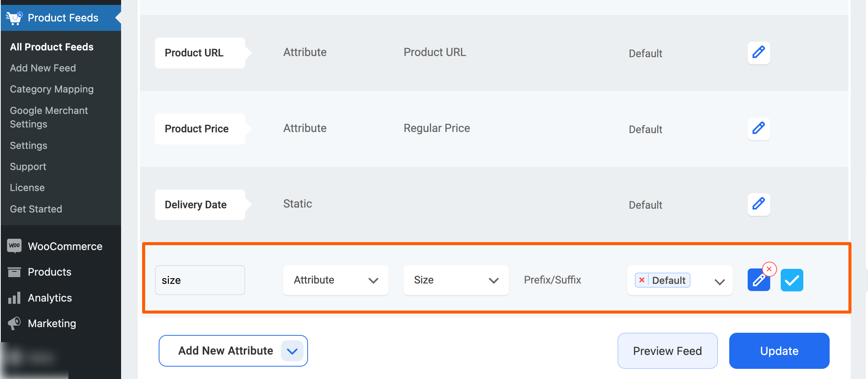This screenshot has width=868, height=379.
Task: Remove size row with red circle X
Action: (x=769, y=269)
